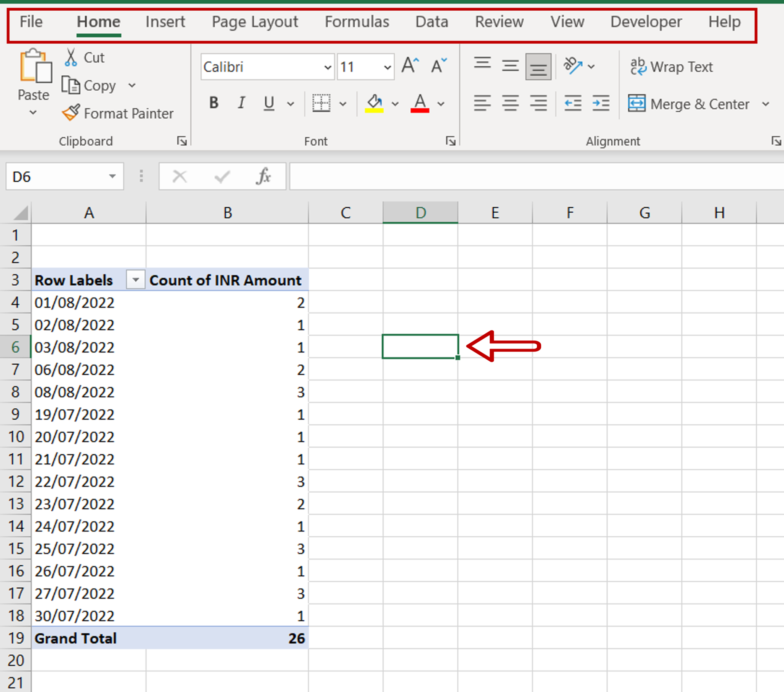
Task: Open the Developer ribbon tab
Action: [646, 22]
